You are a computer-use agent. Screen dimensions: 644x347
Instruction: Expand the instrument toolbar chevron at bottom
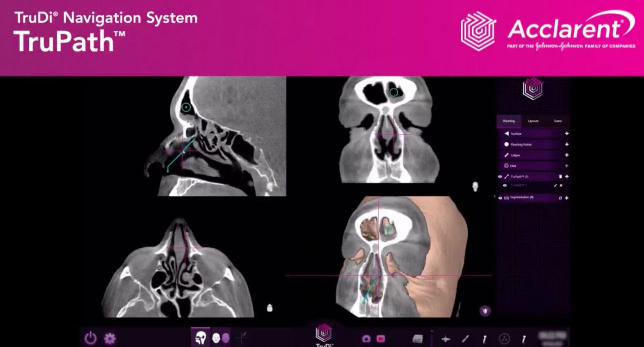(x=432, y=331)
